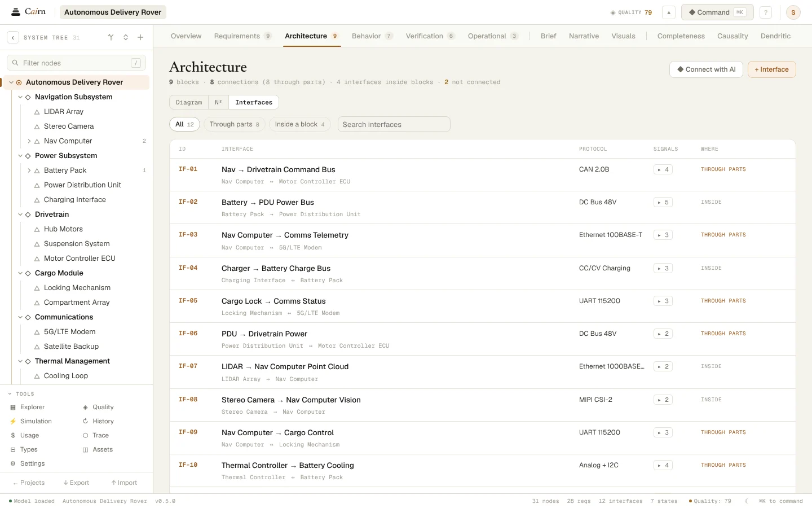Viewport: 812px width, 508px height.
Task: Open the Causality tab
Action: [732, 36]
